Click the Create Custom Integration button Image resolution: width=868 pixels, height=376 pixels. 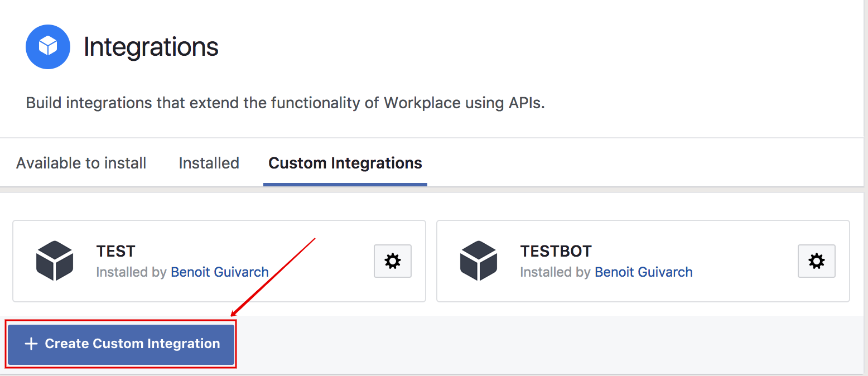121,344
